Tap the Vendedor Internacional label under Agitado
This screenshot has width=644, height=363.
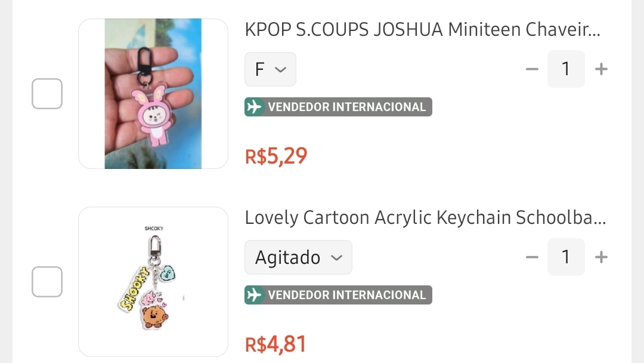tap(347, 295)
